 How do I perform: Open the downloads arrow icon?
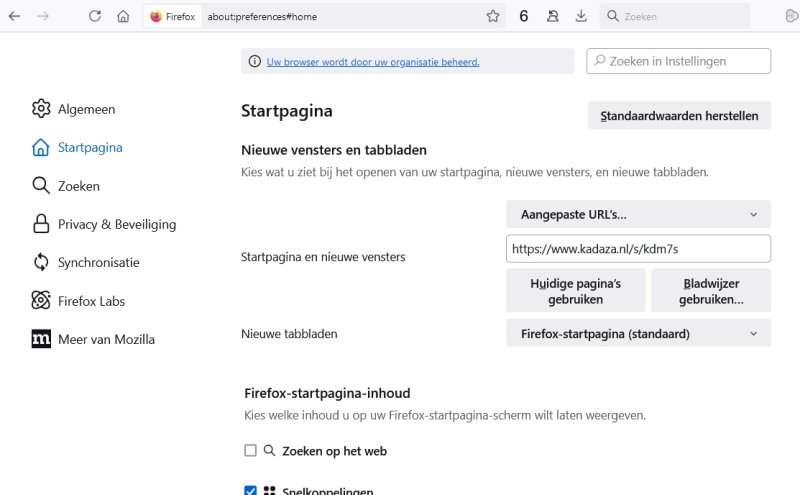tap(581, 16)
